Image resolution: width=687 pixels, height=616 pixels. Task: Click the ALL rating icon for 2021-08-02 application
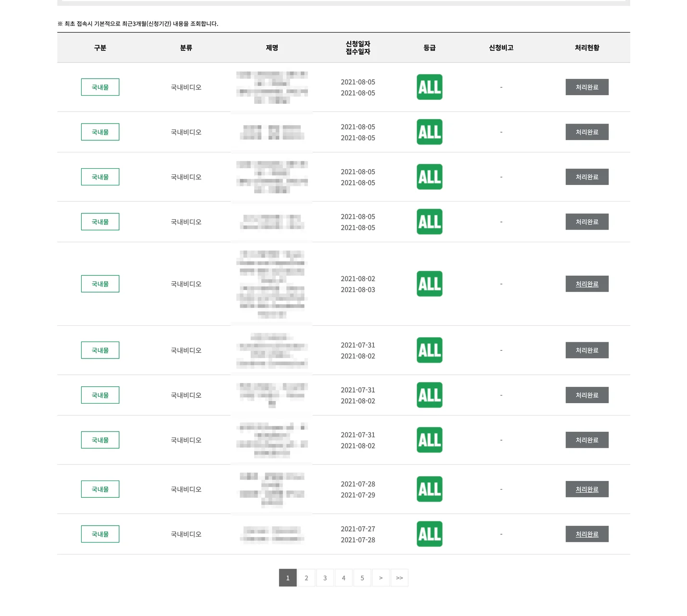tap(429, 284)
